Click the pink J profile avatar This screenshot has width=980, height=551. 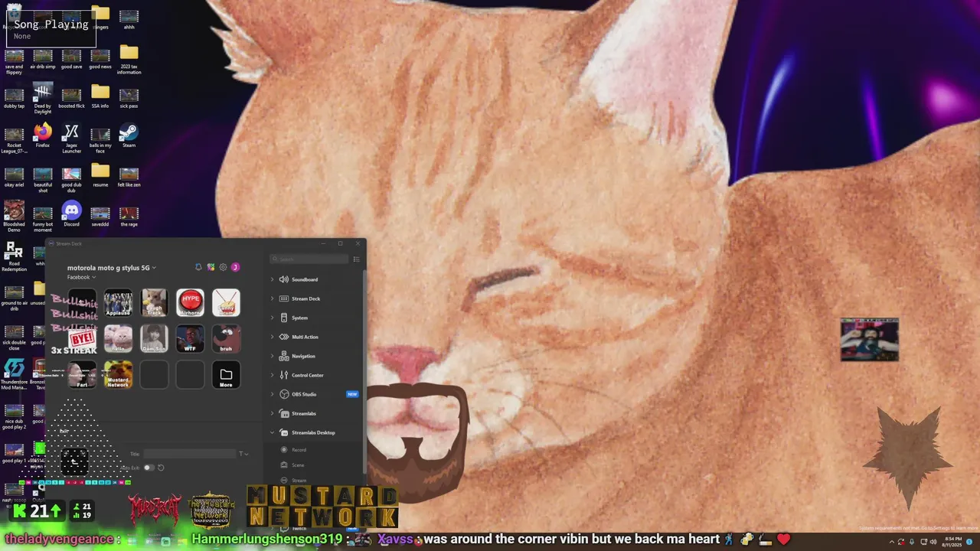pyautogui.click(x=235, y=267)
